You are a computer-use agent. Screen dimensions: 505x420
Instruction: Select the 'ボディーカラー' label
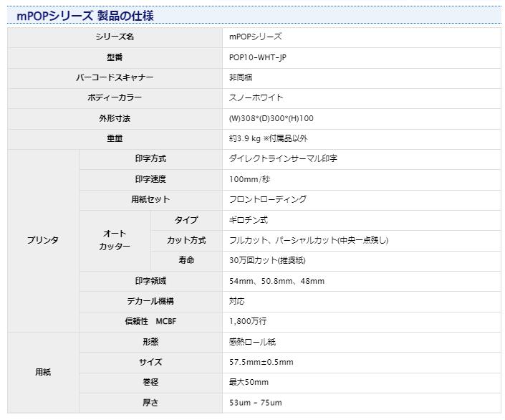click(x=115, y=97)
